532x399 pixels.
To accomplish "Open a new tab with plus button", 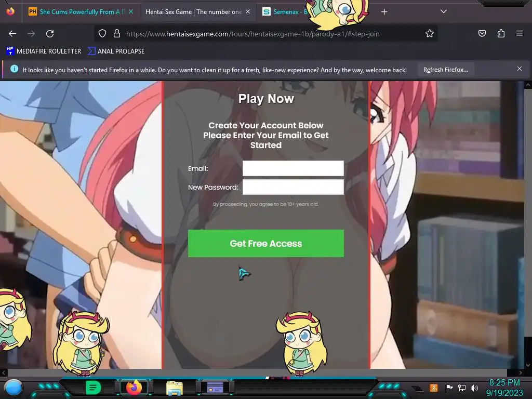I will (384, 12).
